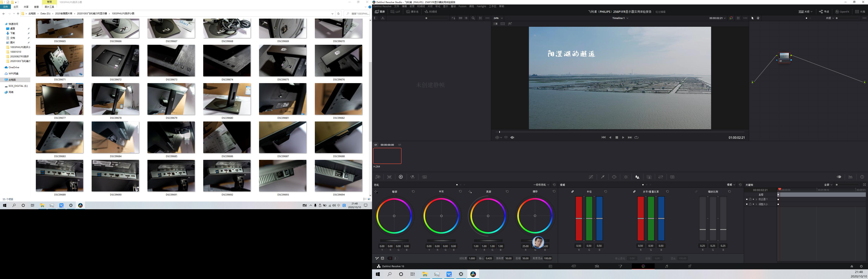Toggle the 水平/垂直比率 link icon
The image size is (868, 279).
[634, 191]
